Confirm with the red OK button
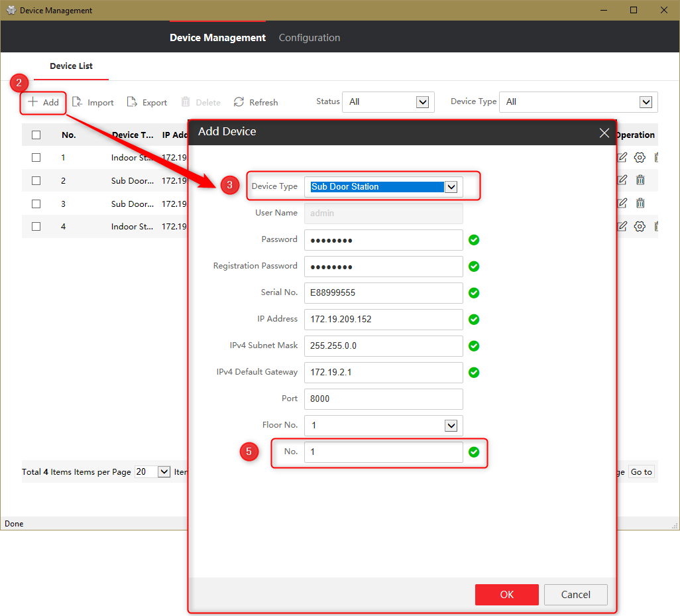680x616 pixels. (506, 594)
